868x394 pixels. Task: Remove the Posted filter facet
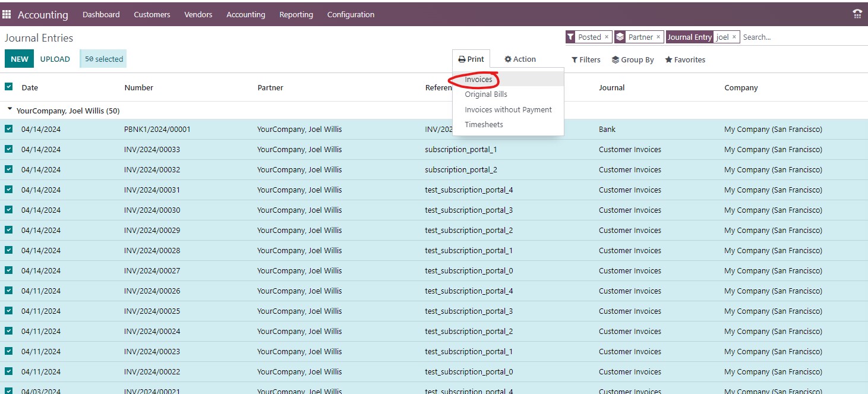click(x=607, y=37)
